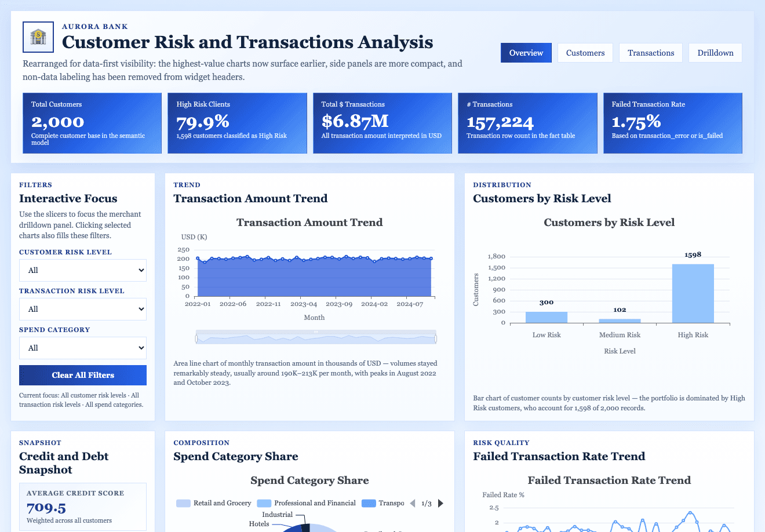This screenshot has height=532, width=765.
Task: Click the Total Customers KPI card
Action: pos(92,123)
